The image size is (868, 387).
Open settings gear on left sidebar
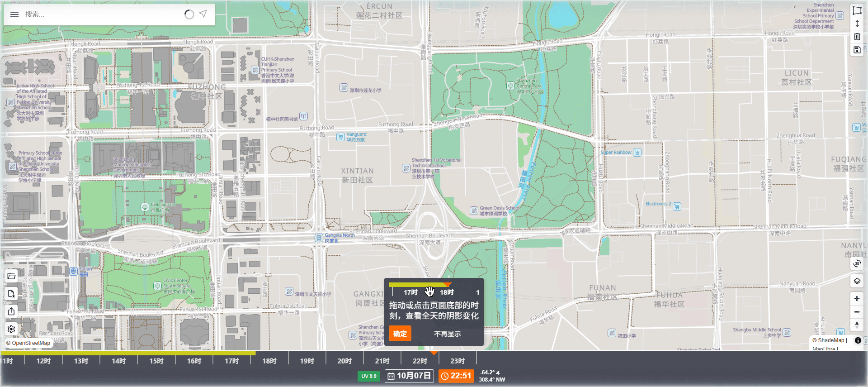tap(12, 329)
